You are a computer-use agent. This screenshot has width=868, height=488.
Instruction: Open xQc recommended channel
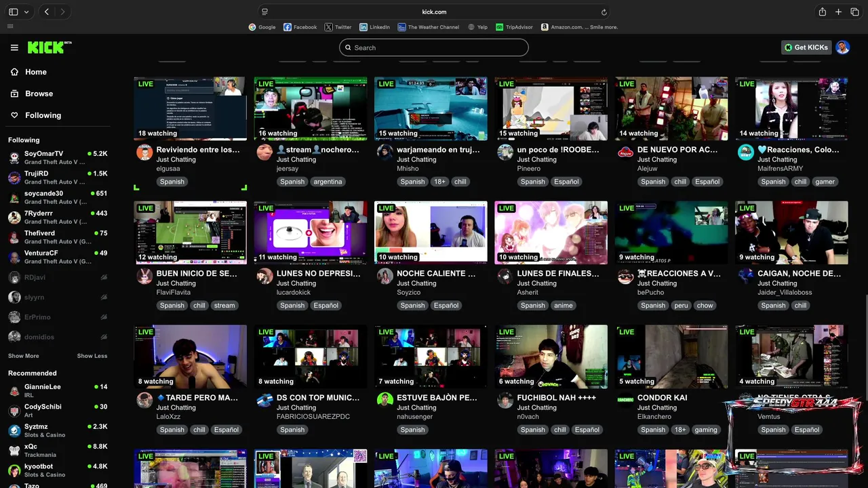(x=58, y=451)
